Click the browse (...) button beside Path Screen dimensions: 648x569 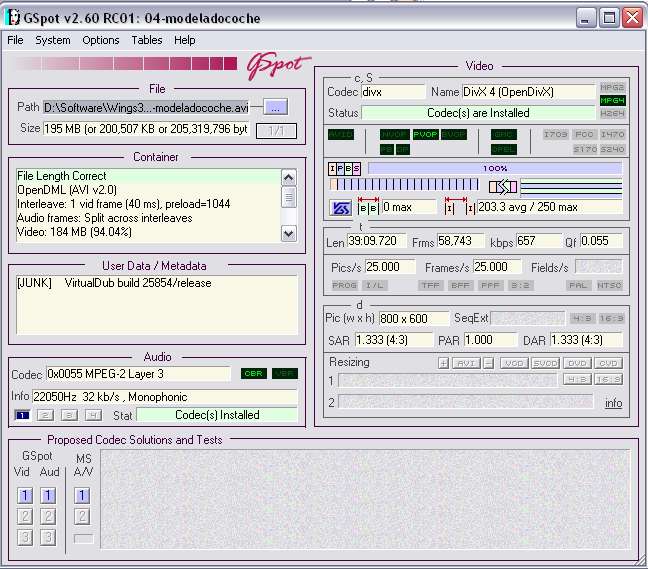(276, 107)
